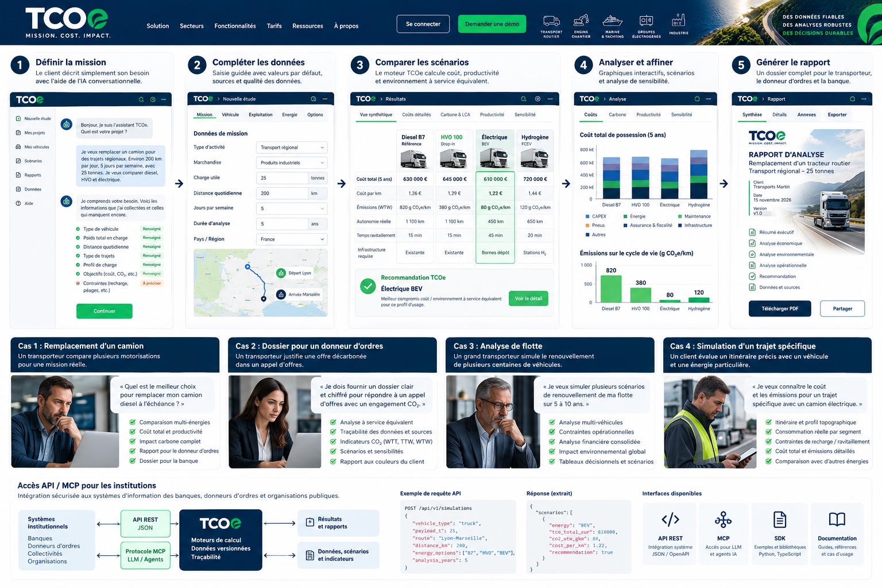Click the Télécharger PDF button
The image size is (882, 588).
point(780,309)
